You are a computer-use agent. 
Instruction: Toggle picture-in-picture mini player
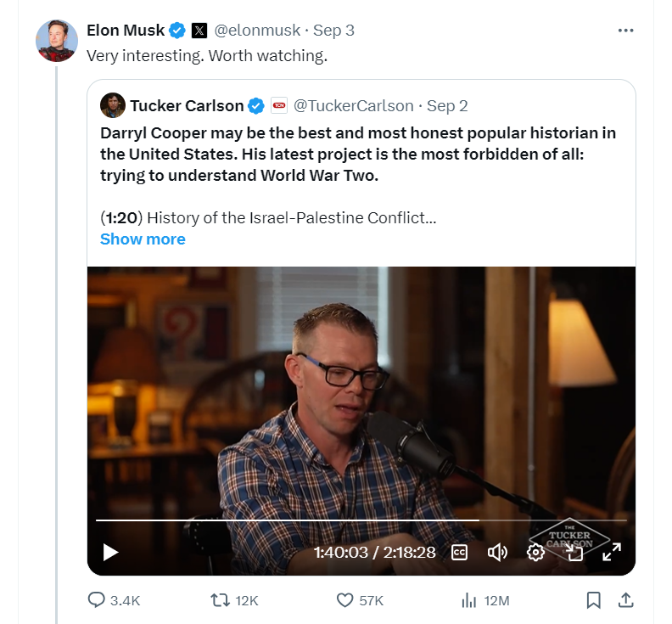574,552
